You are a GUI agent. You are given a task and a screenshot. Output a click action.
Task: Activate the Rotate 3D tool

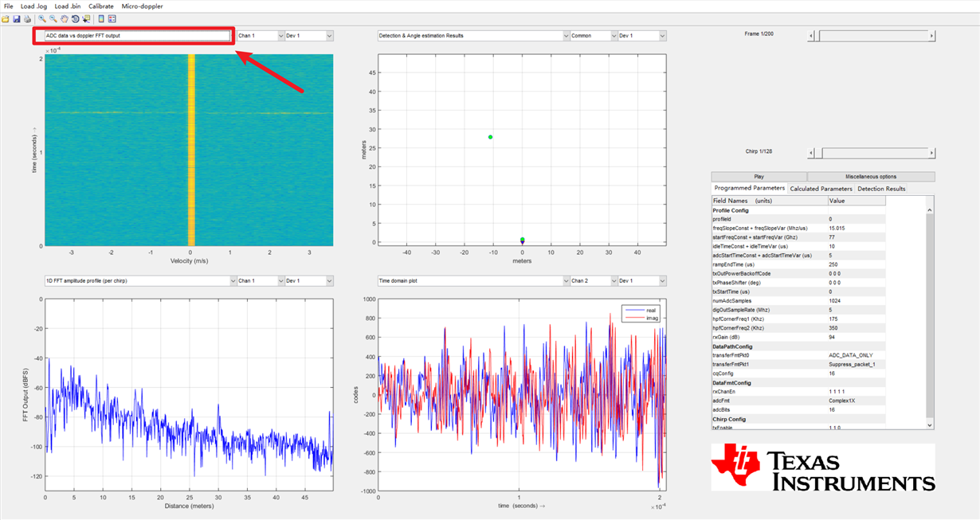pos(74,19)
